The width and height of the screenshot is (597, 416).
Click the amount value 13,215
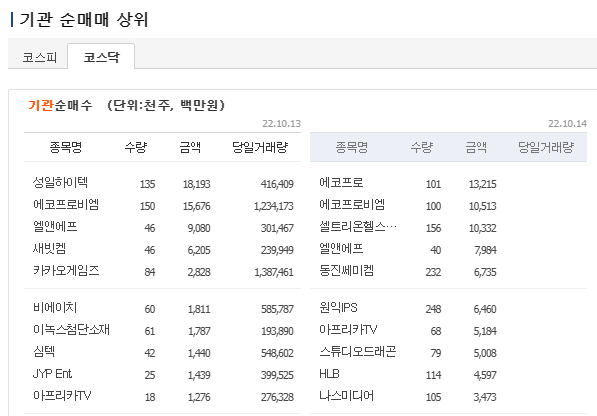point(482,184)
